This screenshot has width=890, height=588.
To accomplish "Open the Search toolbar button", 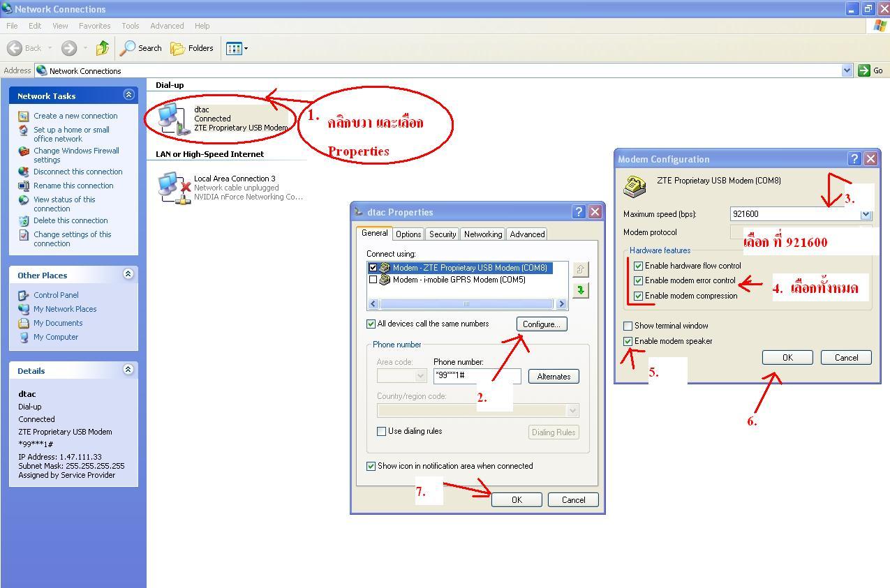I will [x=141, y=48].
